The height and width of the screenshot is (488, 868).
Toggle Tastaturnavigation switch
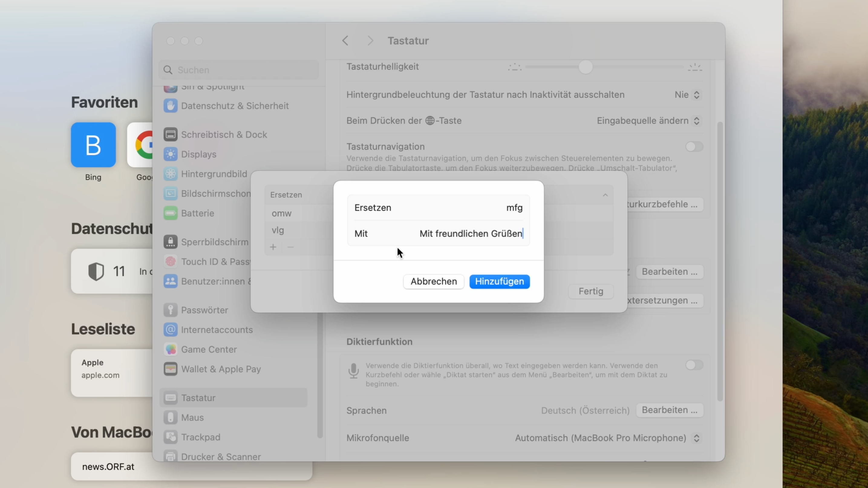(693, 147)
